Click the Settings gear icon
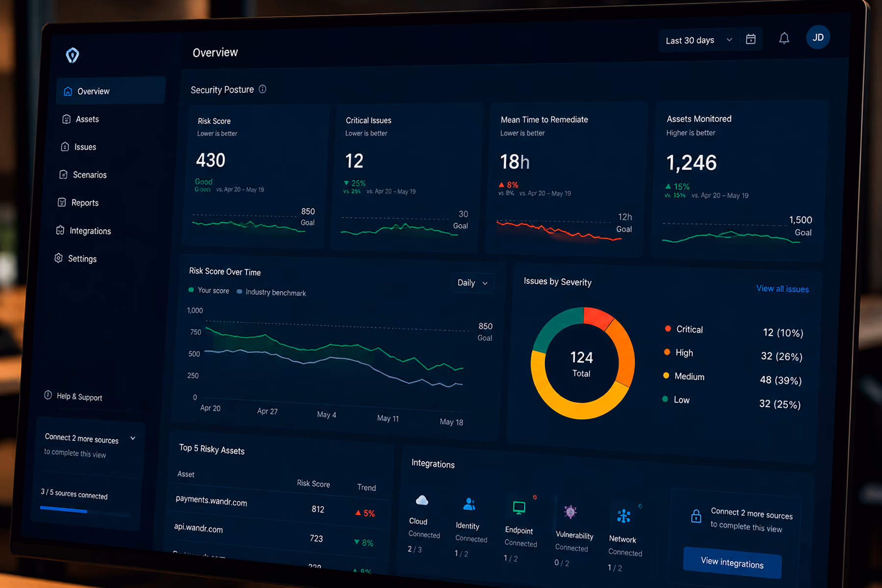Screen dimensions: 882x588 coord(59,258)
